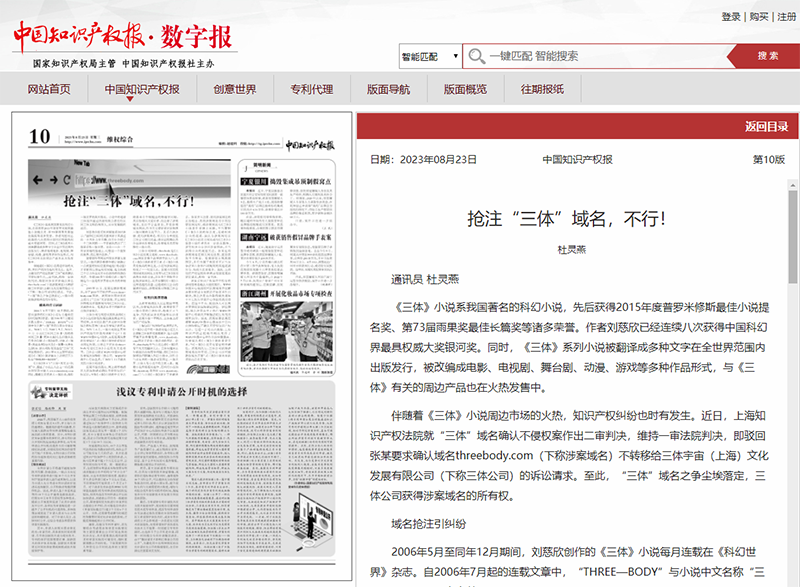Viewport: 800px width, 587px height.
Task: Click the magnifier icon in search box
Action: click(477, 56)
